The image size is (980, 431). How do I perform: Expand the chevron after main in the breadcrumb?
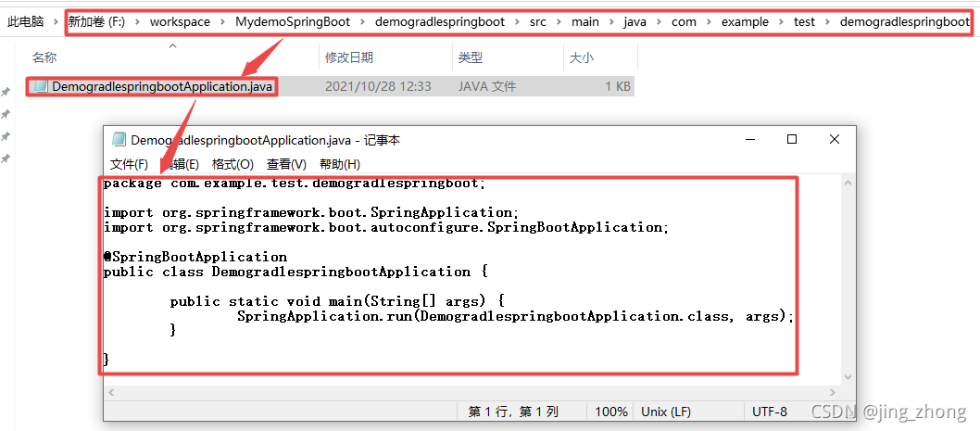point(611,22)
